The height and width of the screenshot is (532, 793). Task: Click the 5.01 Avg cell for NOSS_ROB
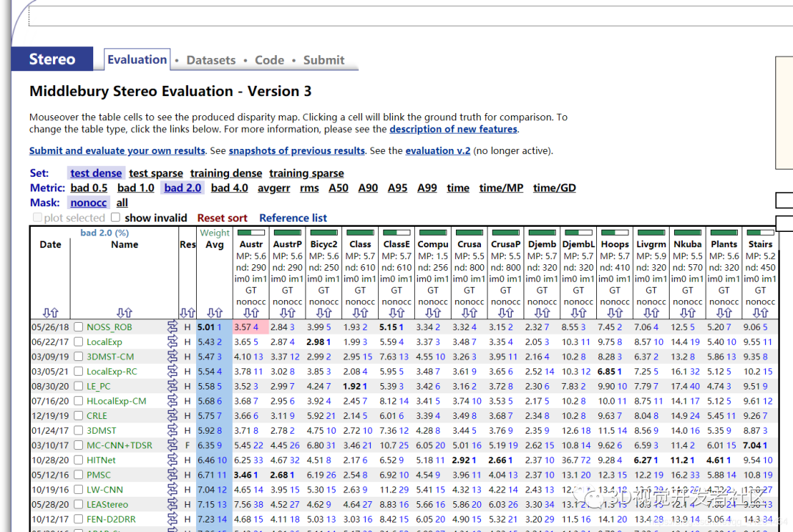[x=209, y=327]
